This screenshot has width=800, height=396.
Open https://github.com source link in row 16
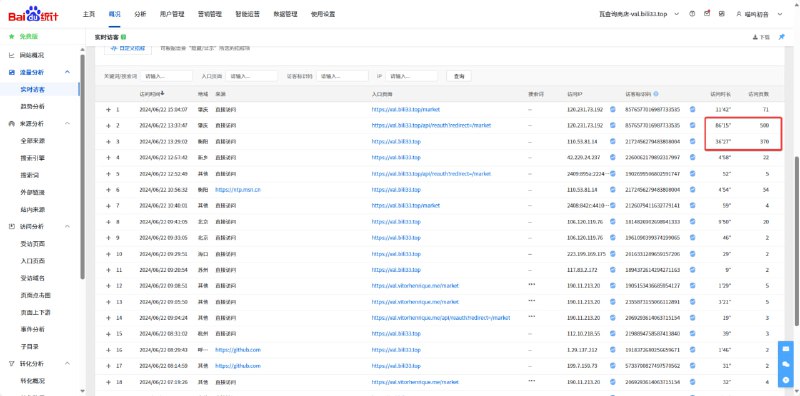coord(238,350)
